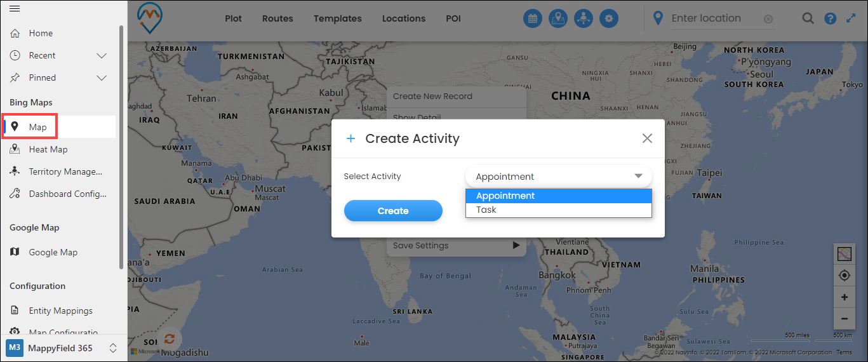Viewport: 868px width, 362px height.
Task: Choose Task from the list
Action: click(x=559, y=210)
